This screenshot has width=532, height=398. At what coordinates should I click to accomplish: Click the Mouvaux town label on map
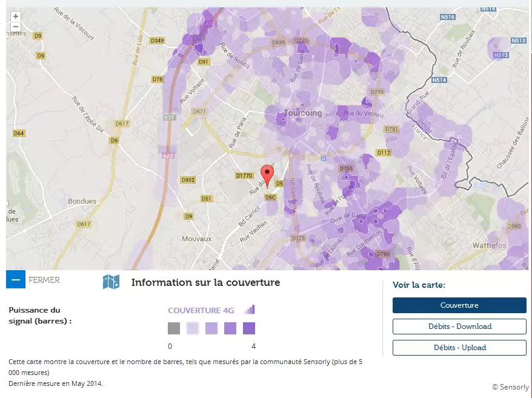coord(196,239)
